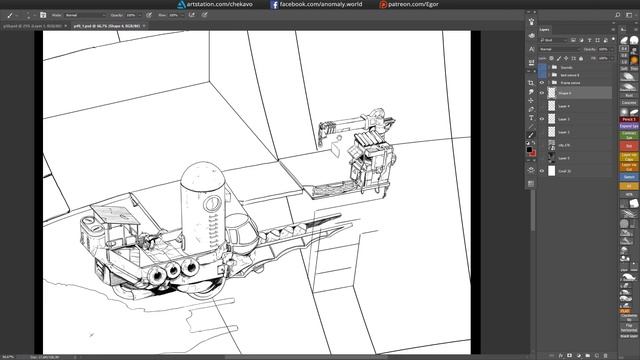Click the Concrete brush preset
The height and width of the screenshot is (360, 640).
[629, 102]
